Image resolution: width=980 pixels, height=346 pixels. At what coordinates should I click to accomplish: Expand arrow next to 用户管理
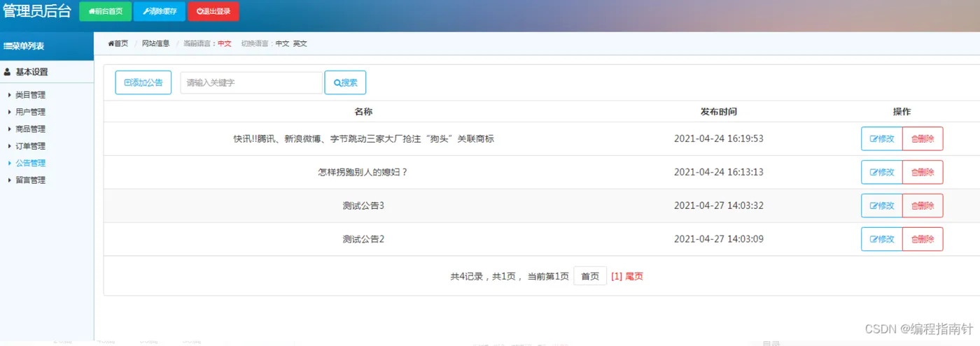click(x=10, y=112)
